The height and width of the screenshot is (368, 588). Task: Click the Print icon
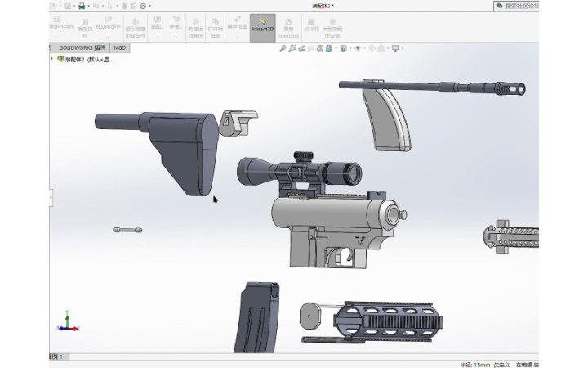click(82, 6)
